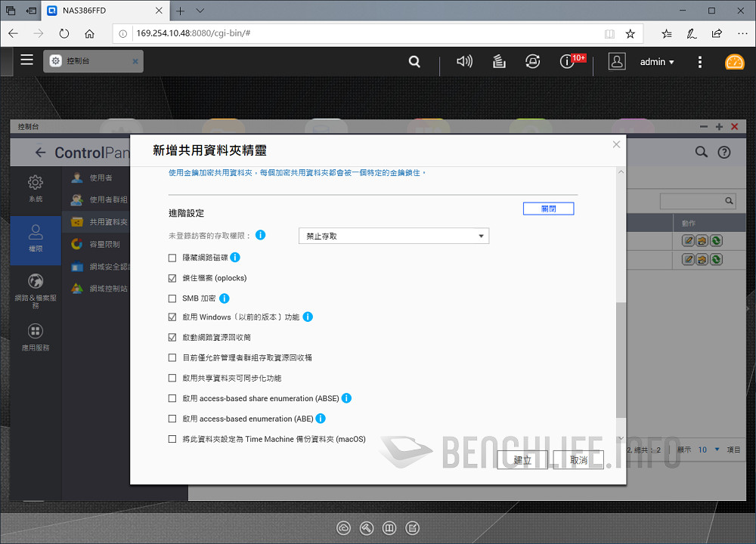The image size is (756, 544).
Task: Click the 關閉 button for advanced settings
Action: (x=548, y=209)
